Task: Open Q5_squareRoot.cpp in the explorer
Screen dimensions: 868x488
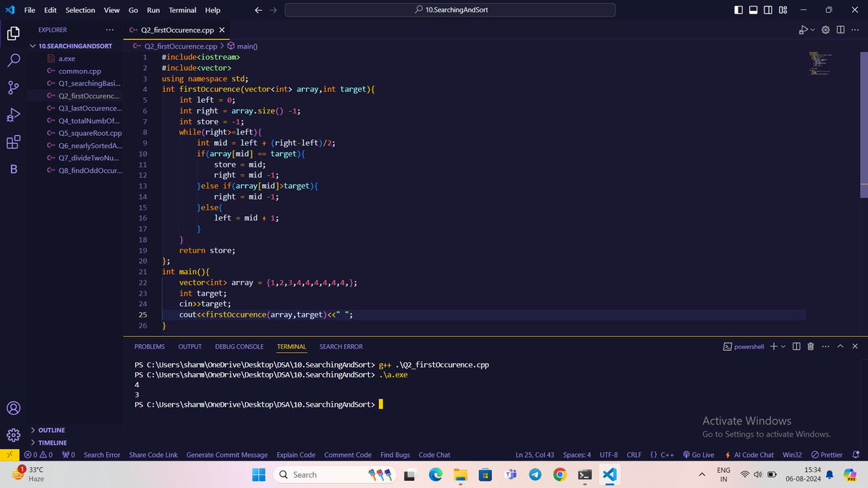Action: click(x=90, y=133)
